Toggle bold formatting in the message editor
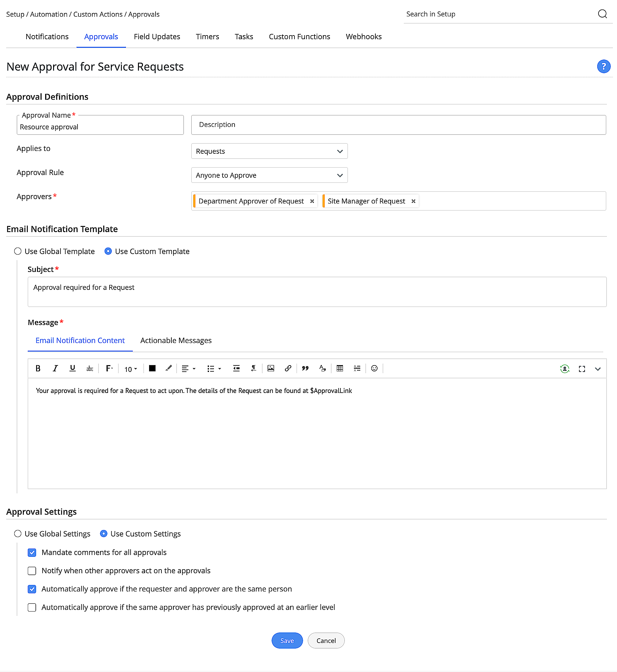617x672 pixels. [38, 369]
